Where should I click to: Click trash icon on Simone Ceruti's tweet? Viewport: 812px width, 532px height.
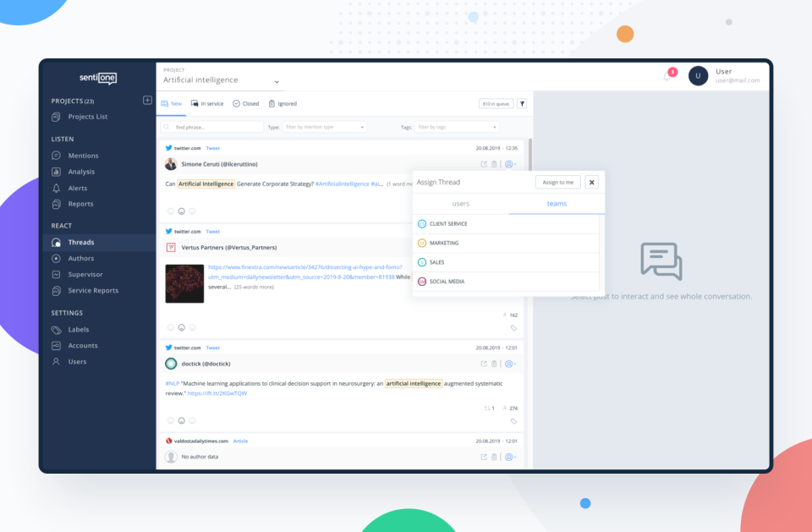click(x=494, y=164)
